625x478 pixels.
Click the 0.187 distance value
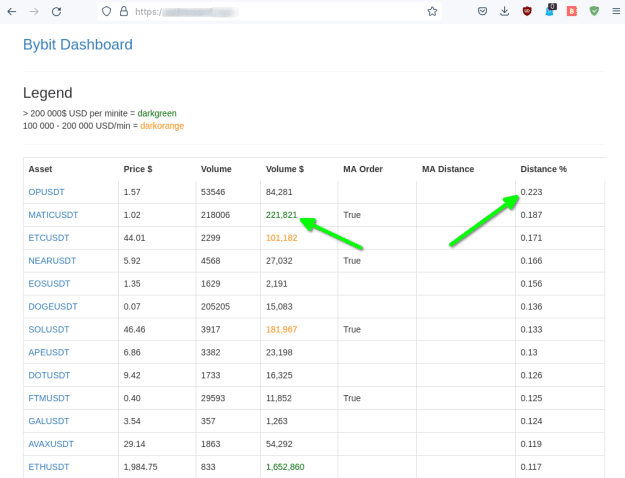[x=531, y=215]
